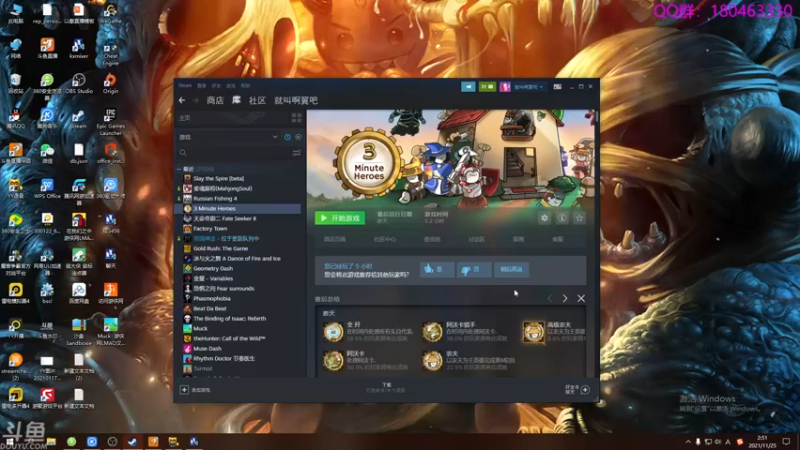Select Factory Town in library
Viewport: 800px width, 450px height.
tap(210, 229)
